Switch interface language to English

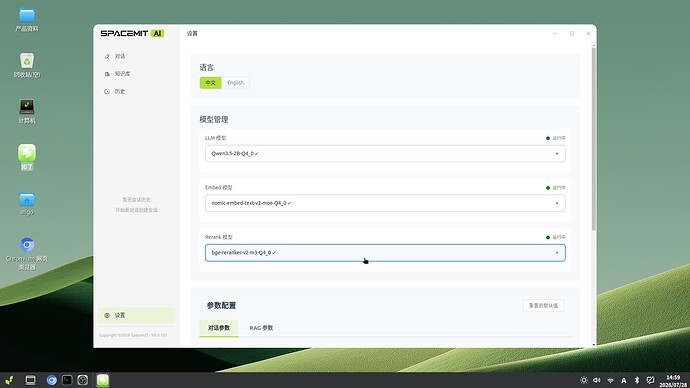[235, 83]
